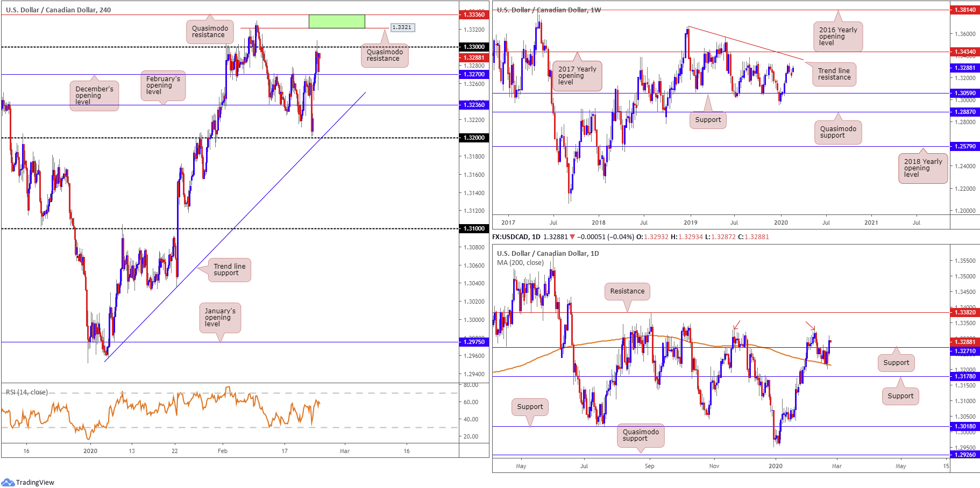Image resolution: width=980 pixels, height=488 pixels.
Task: Click the 'RSI (14, close)' indicator label
Action: coord(27,392)
